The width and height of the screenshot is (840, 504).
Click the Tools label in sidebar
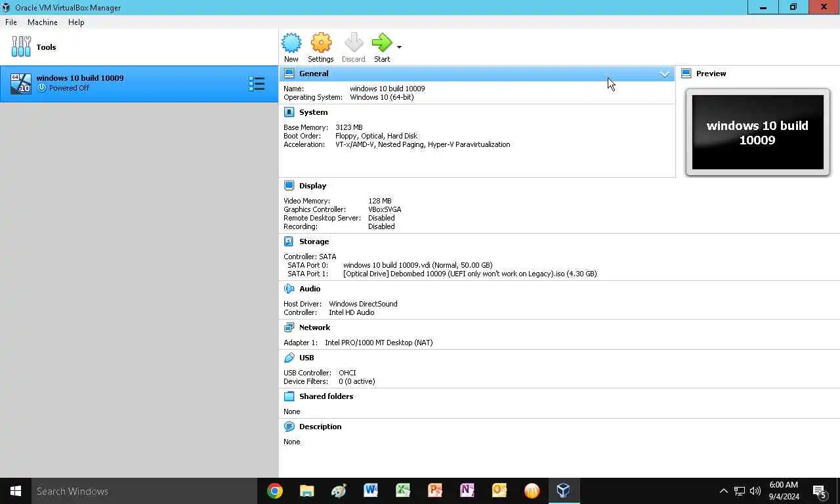(46, 47)
